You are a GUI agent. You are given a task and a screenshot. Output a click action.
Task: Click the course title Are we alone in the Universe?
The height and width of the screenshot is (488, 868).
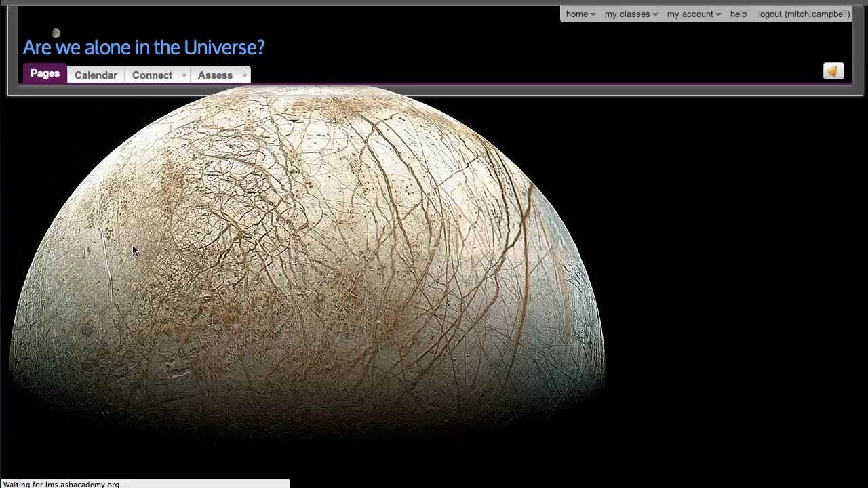click(144, 47)
